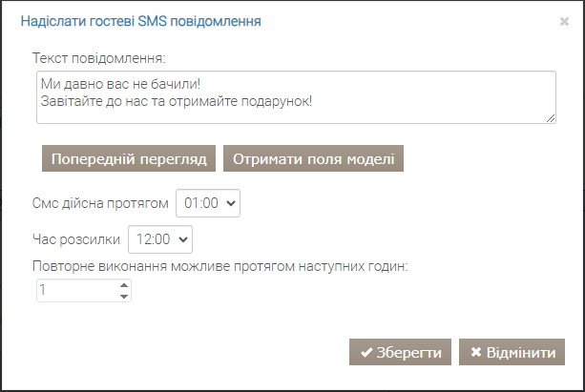Increase repeat hours with the up arrow
This screenshot has width=585, height=392.
tap(124, 285)
